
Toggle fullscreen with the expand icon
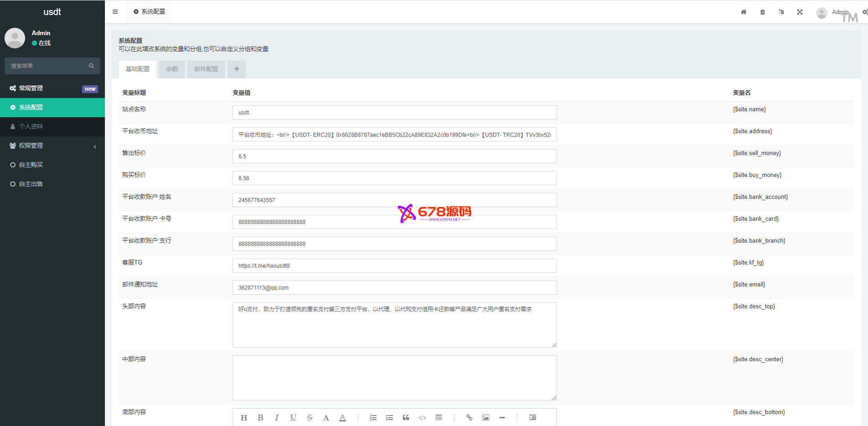(x=800, y=12)
